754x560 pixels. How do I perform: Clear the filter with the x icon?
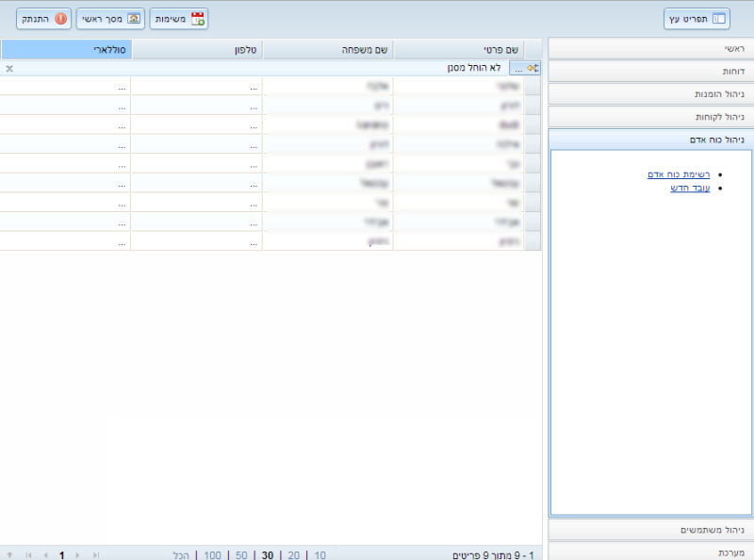click(x=9, y=69)
